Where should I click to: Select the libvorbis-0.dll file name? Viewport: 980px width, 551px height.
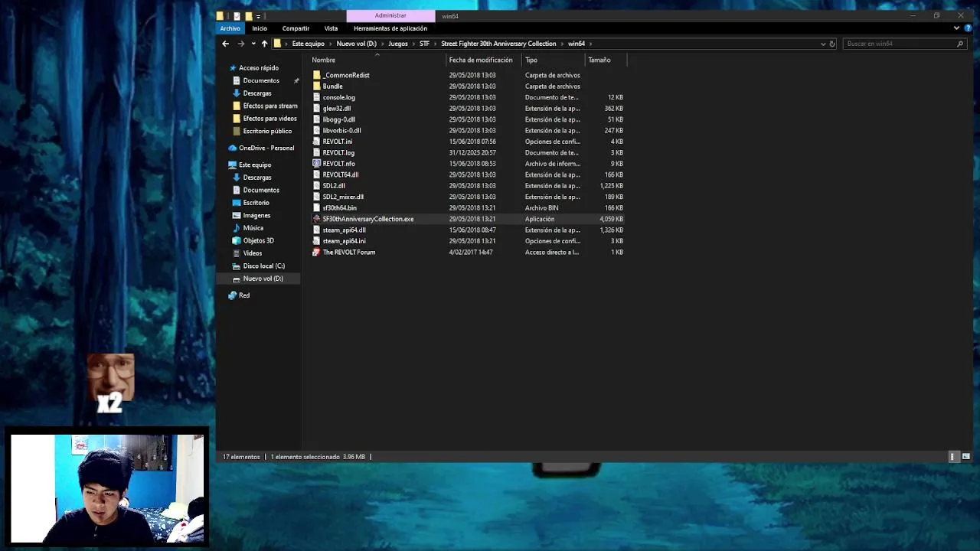[x=341, y=131]
